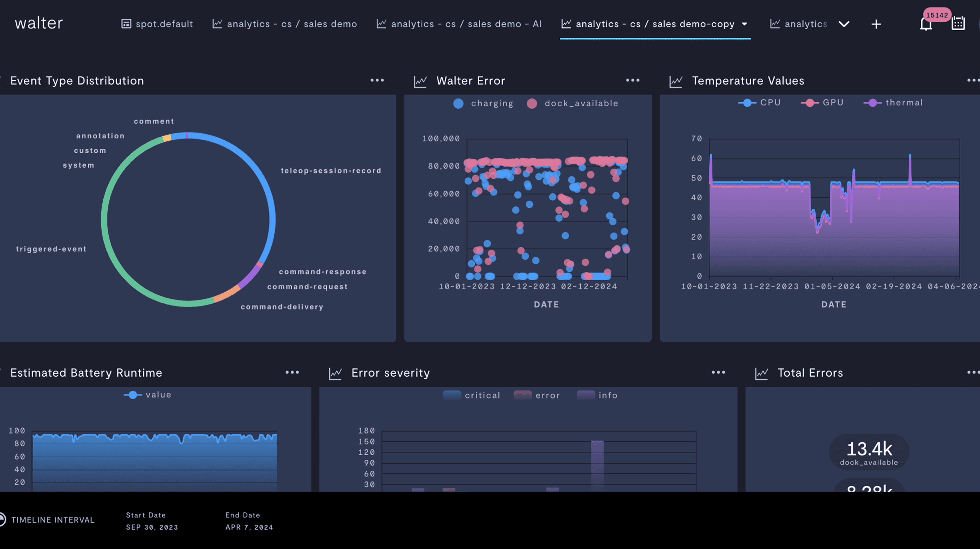Open the calendar icon in top bar
This screenshot has width=980, height=549.
tap(958, 23)
